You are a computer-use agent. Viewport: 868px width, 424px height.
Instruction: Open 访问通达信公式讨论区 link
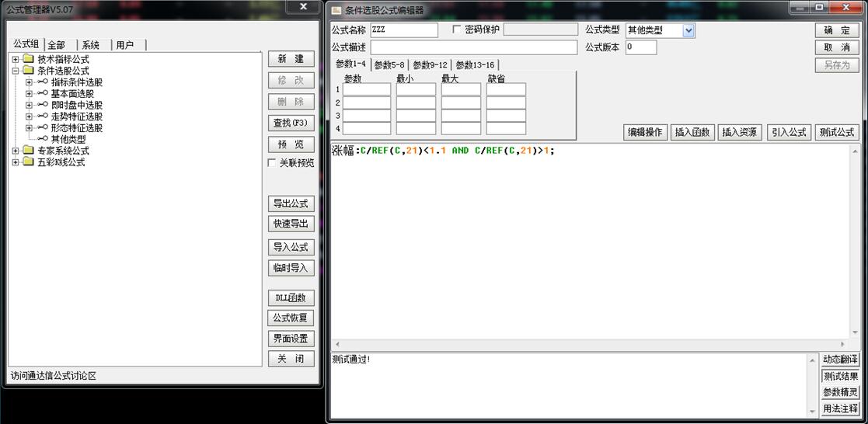point(53,376)
